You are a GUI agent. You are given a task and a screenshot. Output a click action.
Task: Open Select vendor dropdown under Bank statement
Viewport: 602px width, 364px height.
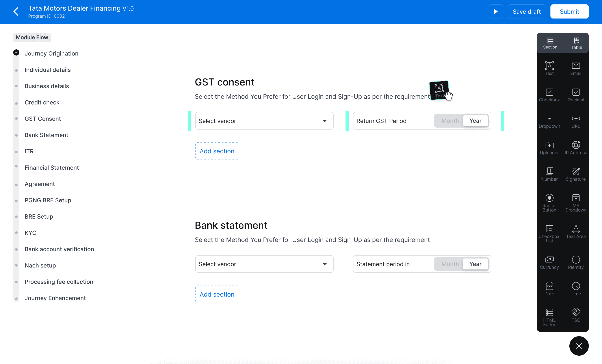point(264,264)
